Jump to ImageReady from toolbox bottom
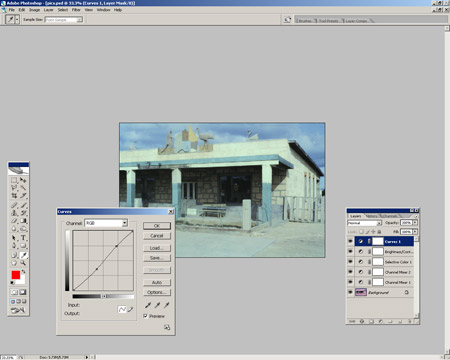450x360 pixels. pyautogui.click(x=18, y=310)
